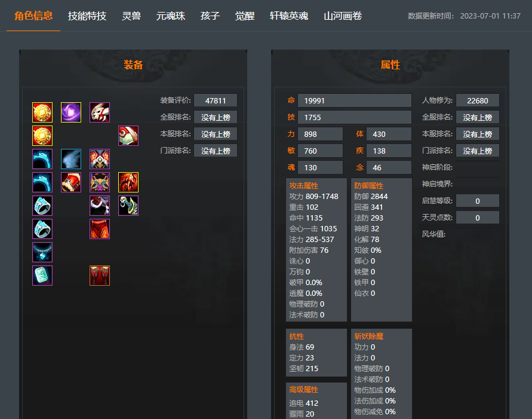The image size is (532, 419).
Task: Select the red and white shoulder armor icon
Action: 128,136
